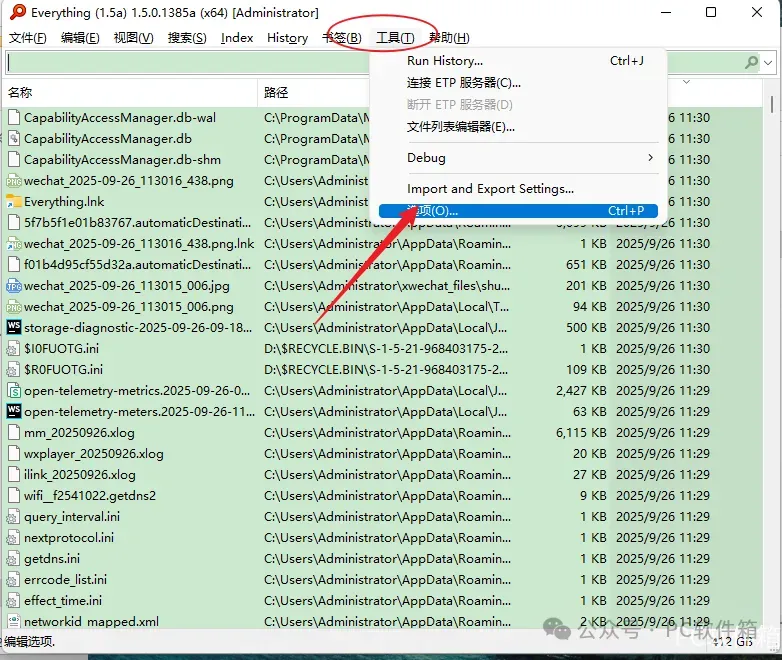Open 文件列表编辑器(E)... entry
The image size is (782, 660).
coord(518,127)
